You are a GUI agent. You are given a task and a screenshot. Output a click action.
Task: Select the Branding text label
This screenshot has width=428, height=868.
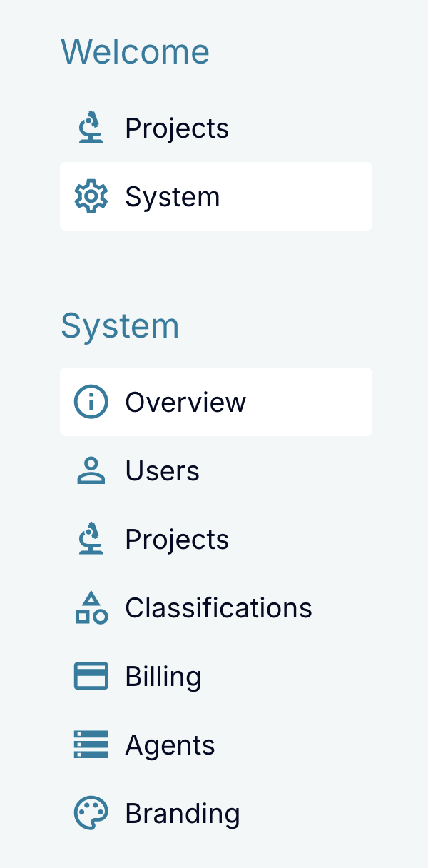click(183, 814)
